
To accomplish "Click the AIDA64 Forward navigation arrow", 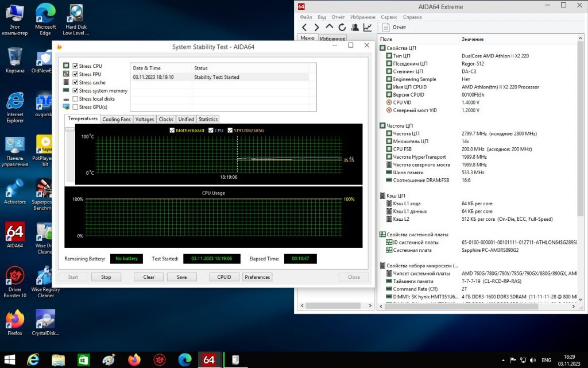I will tap(316, 28).
